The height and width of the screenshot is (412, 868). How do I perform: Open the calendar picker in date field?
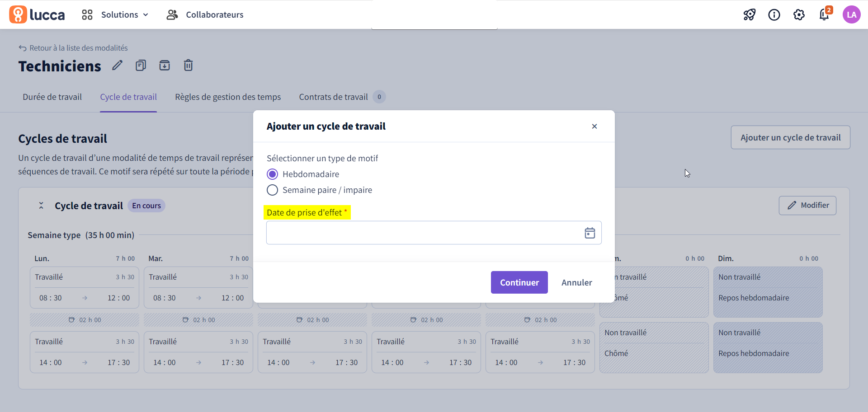pyautogui.click(x=590, y=233)
